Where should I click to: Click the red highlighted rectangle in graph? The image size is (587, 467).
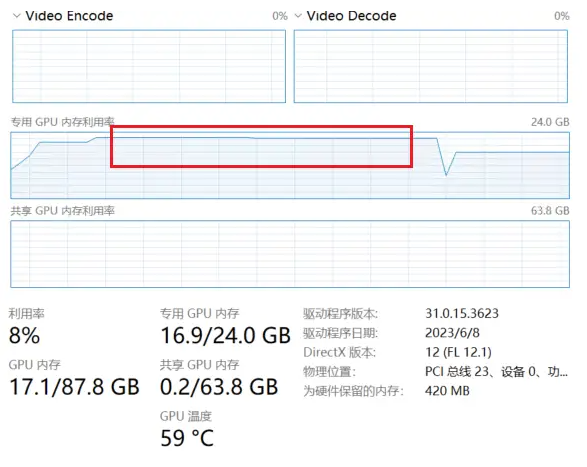262,146
